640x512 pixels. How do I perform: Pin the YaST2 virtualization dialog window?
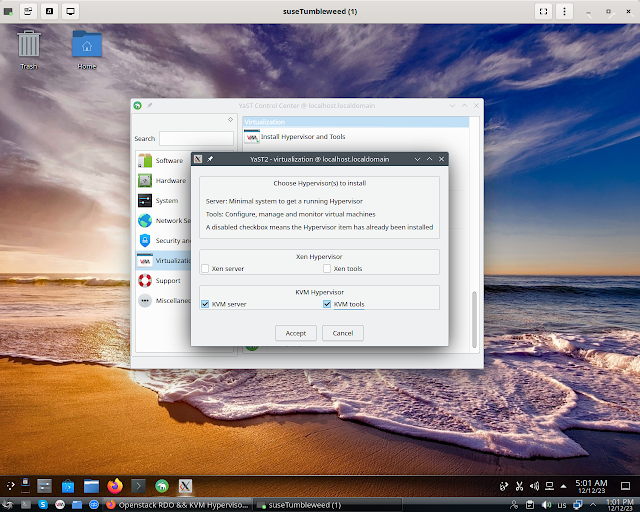click(210, 159)
